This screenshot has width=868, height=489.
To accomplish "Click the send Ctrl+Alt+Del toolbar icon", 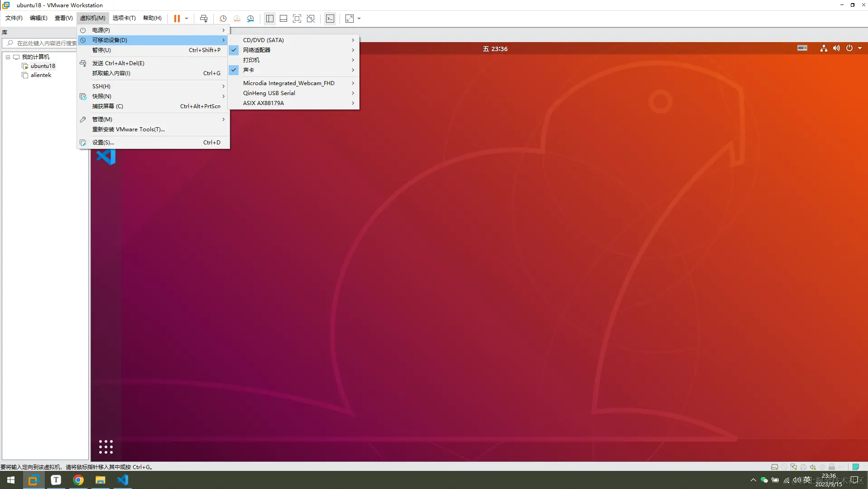I will click(204, 19).
